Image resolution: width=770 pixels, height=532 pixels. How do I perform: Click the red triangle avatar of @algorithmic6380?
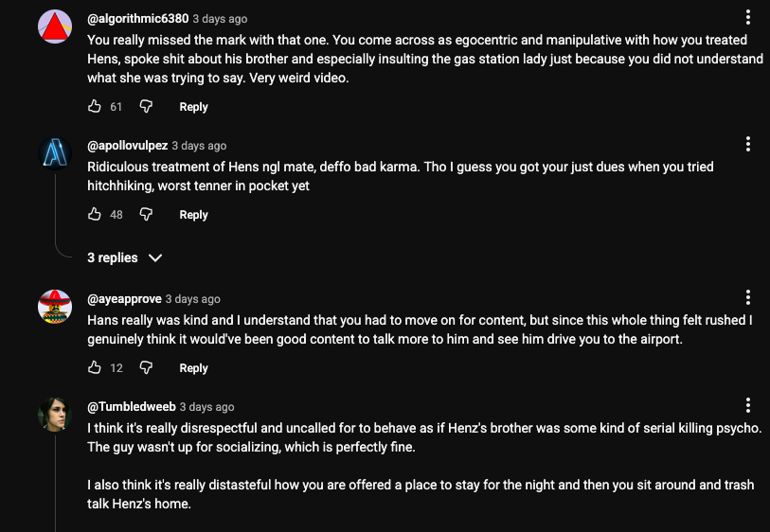tap(55, 27)
